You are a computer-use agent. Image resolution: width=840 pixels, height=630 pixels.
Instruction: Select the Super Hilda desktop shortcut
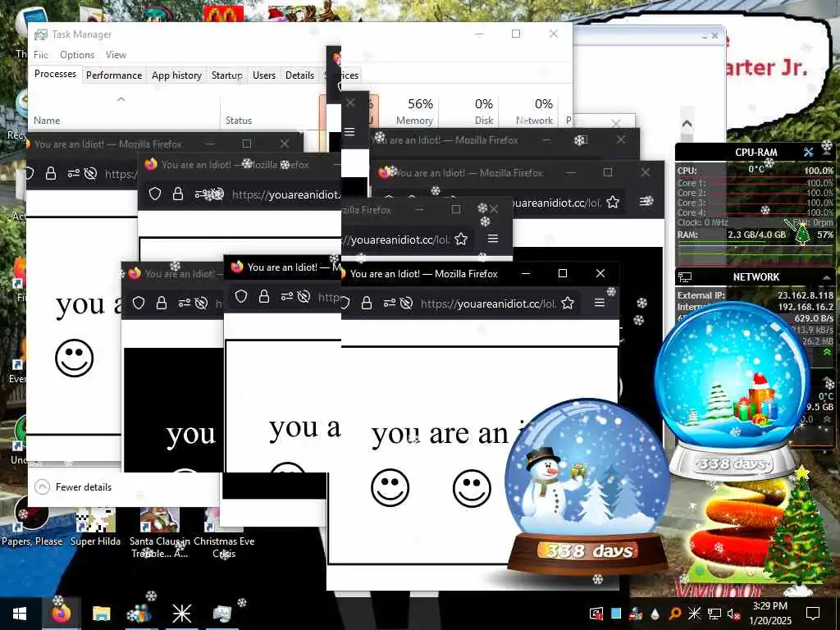click(95, 526)
